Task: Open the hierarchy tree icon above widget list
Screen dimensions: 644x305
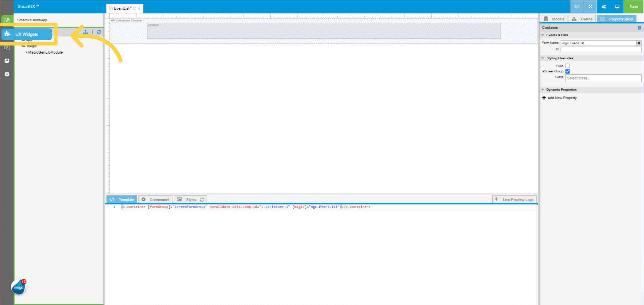Action: [86, 32]
